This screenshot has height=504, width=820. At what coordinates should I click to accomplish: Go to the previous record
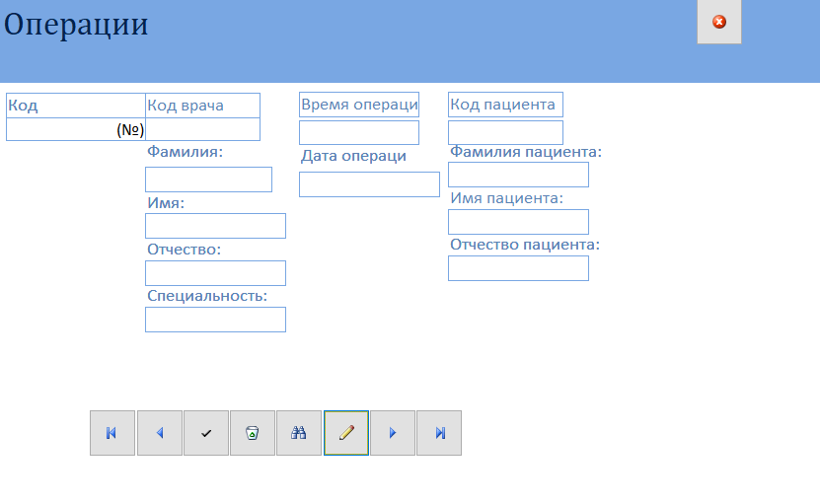[160, 433]
